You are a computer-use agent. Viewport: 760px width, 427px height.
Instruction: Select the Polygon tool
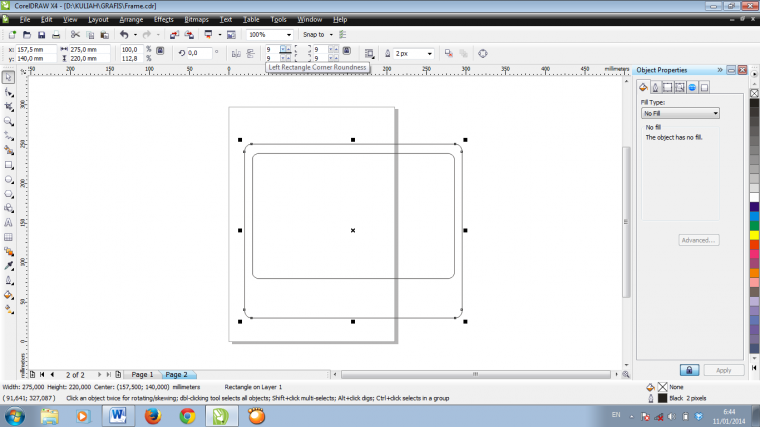pos(9,194)
